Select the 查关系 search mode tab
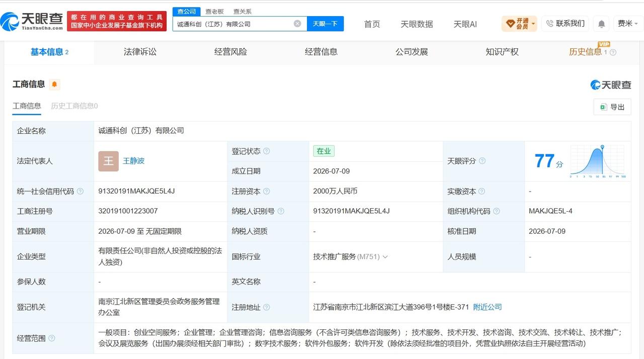Viewport: 644px width, 359px height. point(242,11)
